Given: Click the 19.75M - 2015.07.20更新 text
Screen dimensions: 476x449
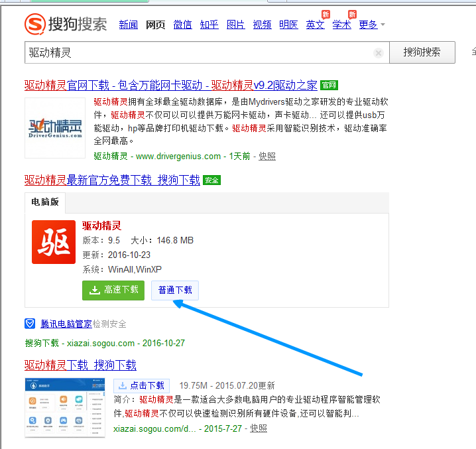Looking at the screenshot, I should [227, 386].
